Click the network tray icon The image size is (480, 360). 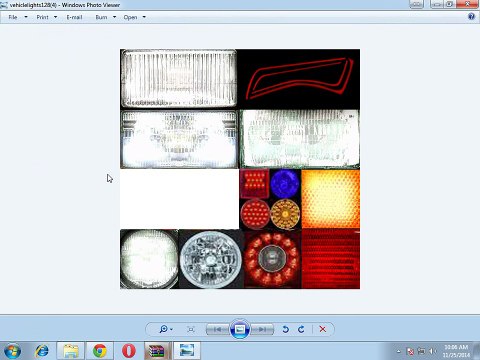click(421, 351)
